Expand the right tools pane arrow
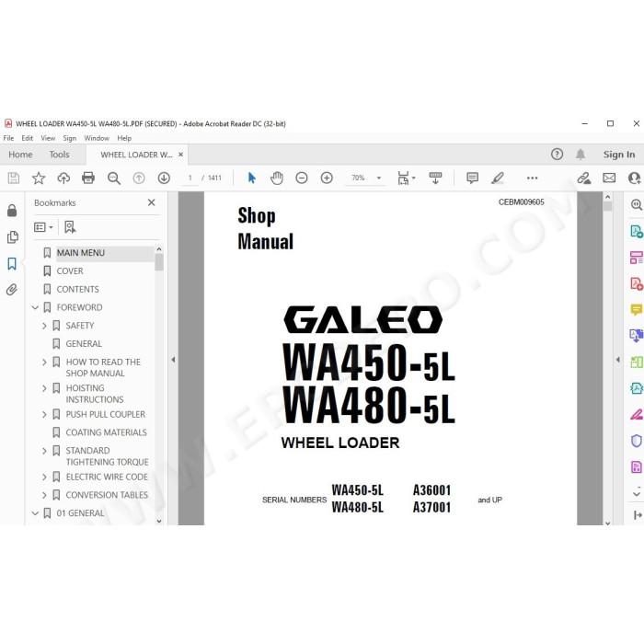Screen dimensions: 644x644 618,360
